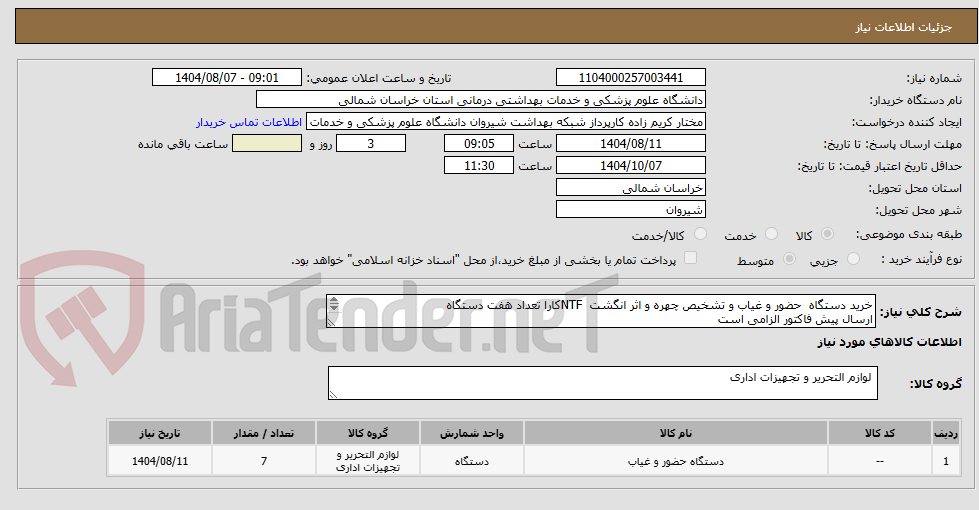Click the description scroll down arrow
This screenshot has width=979, height=510.
tap(334, 308)
